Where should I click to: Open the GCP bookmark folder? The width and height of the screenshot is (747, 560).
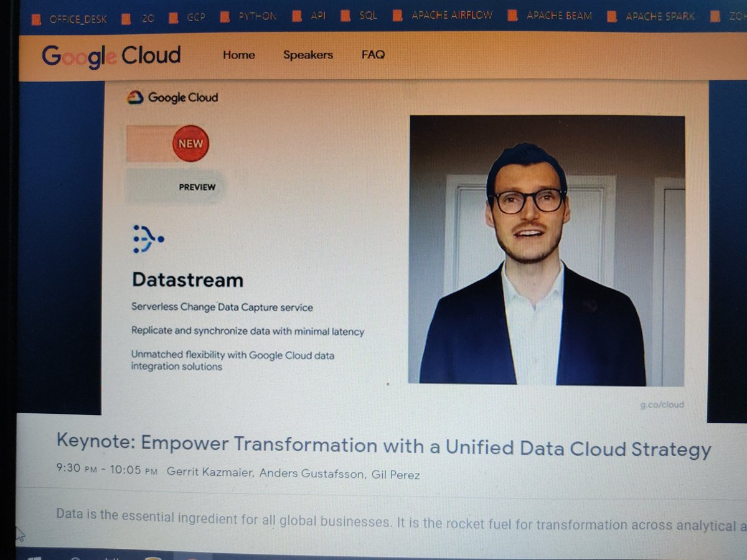(189, 17)
